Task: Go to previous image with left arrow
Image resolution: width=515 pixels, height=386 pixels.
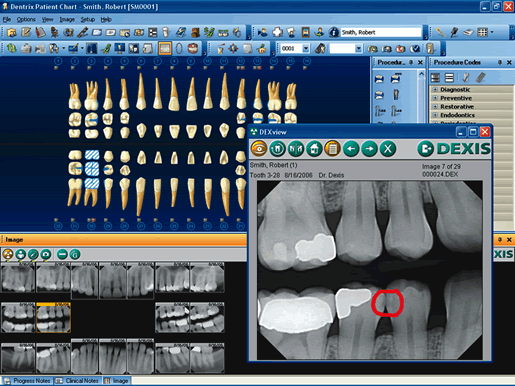Action: point(351,149)
